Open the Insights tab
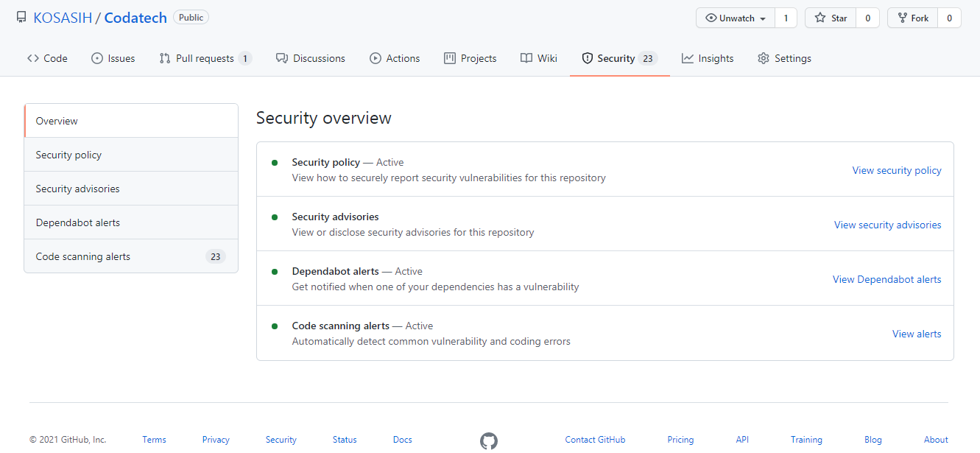 [x=708, y=58]
